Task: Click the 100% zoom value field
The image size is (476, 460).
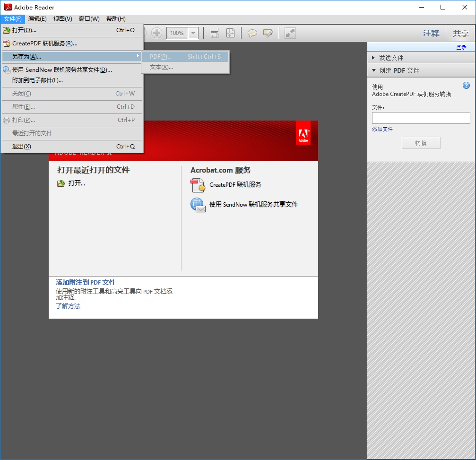Action: [177, 33]
